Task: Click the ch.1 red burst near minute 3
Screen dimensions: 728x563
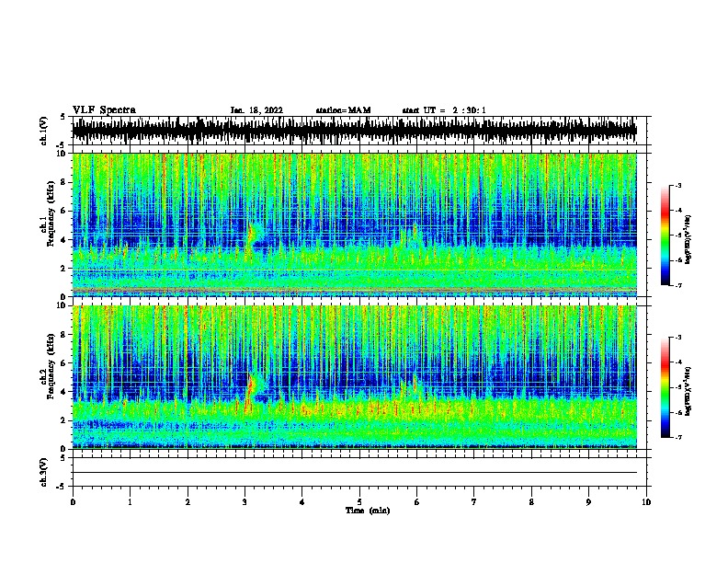Action: [x=251, y=235]
